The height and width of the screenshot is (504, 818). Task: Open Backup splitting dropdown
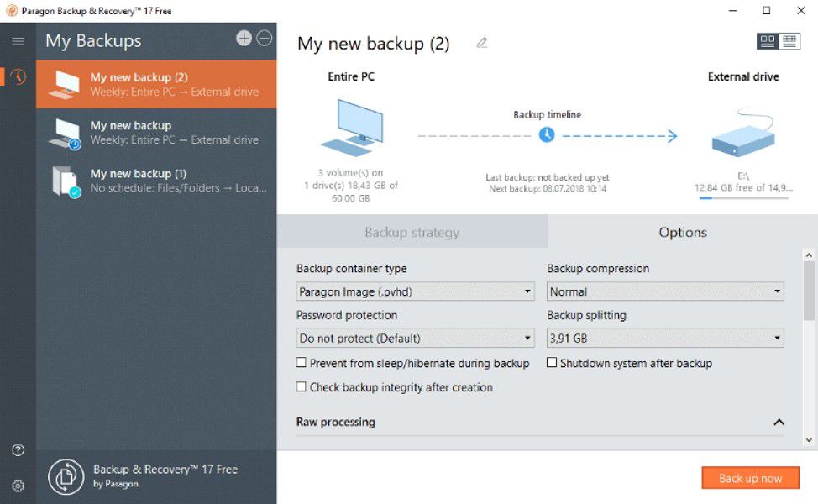[665, 338]
